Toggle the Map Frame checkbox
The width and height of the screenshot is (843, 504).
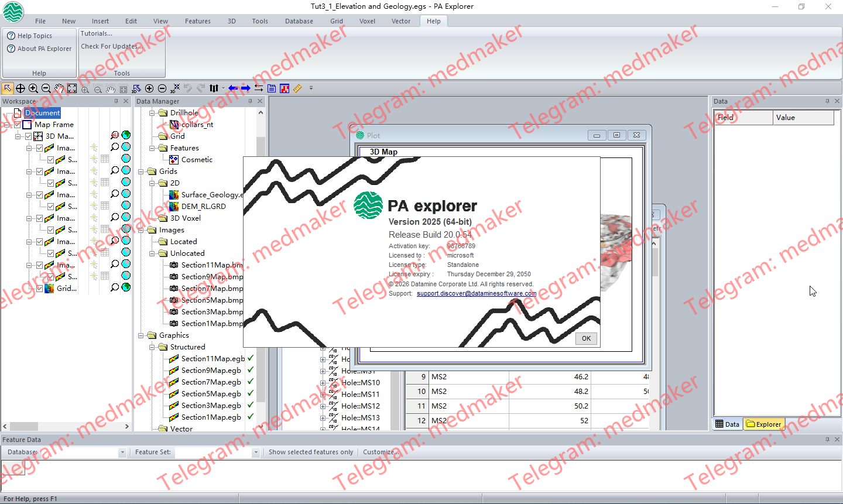click(x=18, y=125)
